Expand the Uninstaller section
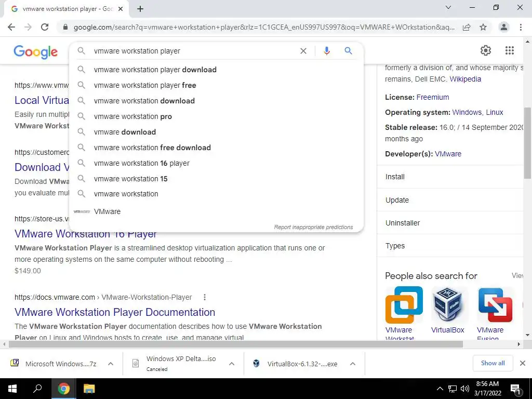The height and width of the screenshot is (399, 532). click(450, 223)
